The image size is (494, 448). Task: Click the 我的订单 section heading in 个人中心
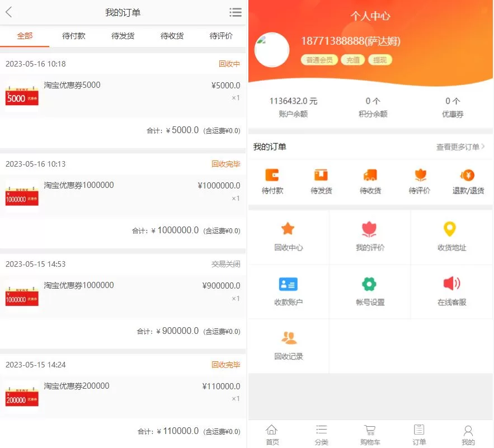(x=270, y=147)
